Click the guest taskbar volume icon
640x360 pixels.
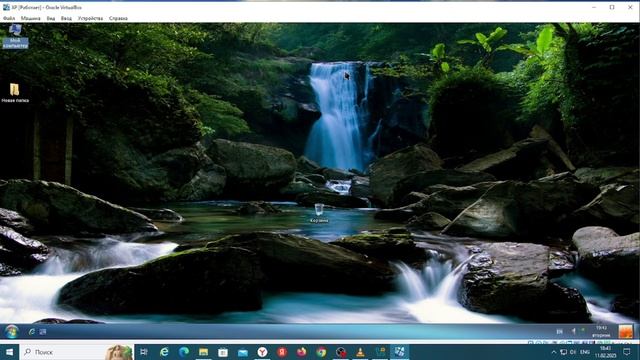(x=573, y=331)
